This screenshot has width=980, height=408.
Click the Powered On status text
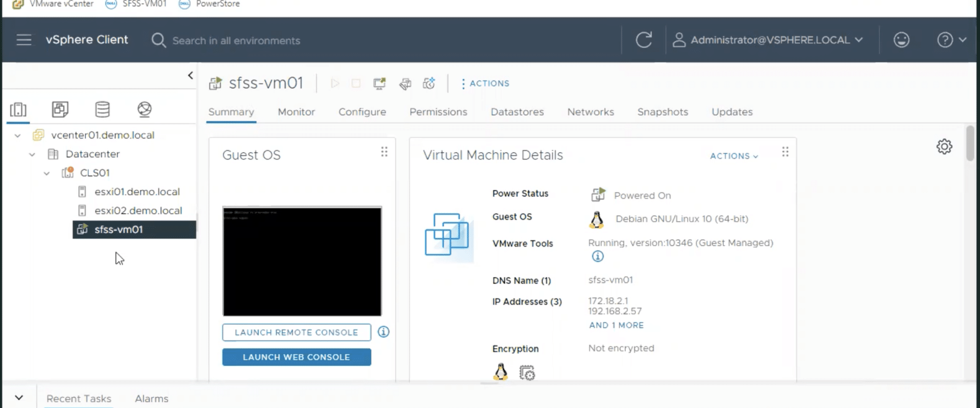click(643, 195)
